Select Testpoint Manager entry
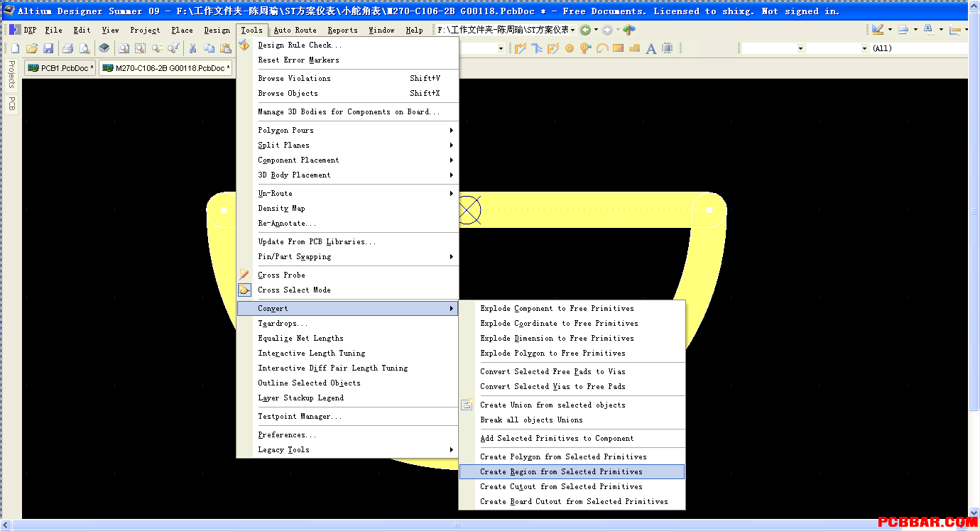 click(347, 416)
